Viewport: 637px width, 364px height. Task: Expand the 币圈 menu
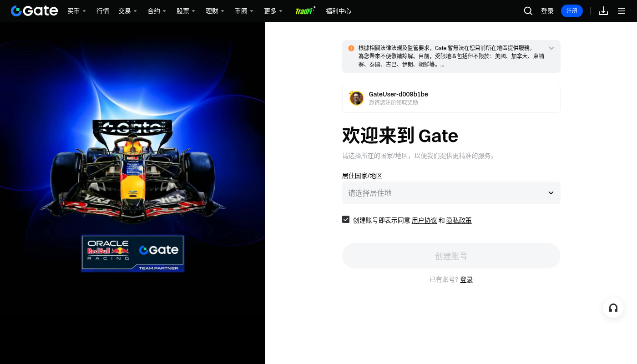tap(244, 11)
